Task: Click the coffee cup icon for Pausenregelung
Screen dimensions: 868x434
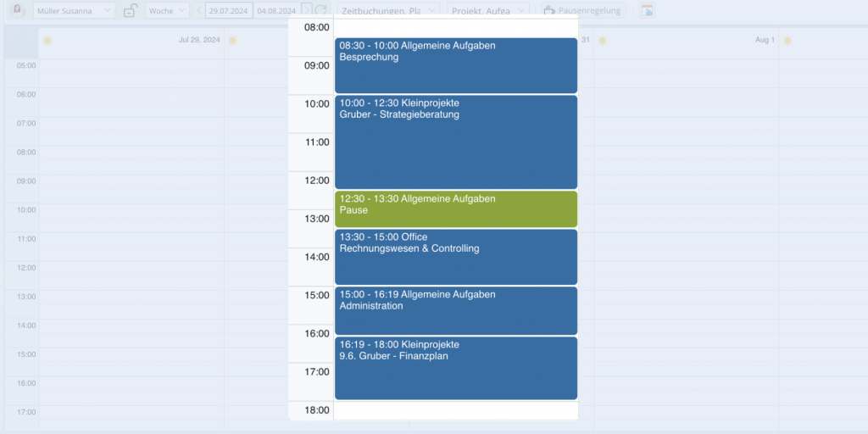Action: pos(549,11)
